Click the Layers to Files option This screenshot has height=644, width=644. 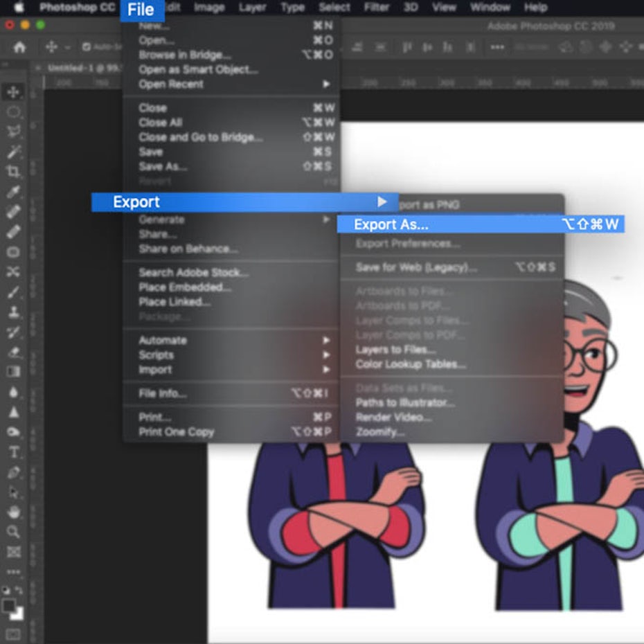(395, 350)
